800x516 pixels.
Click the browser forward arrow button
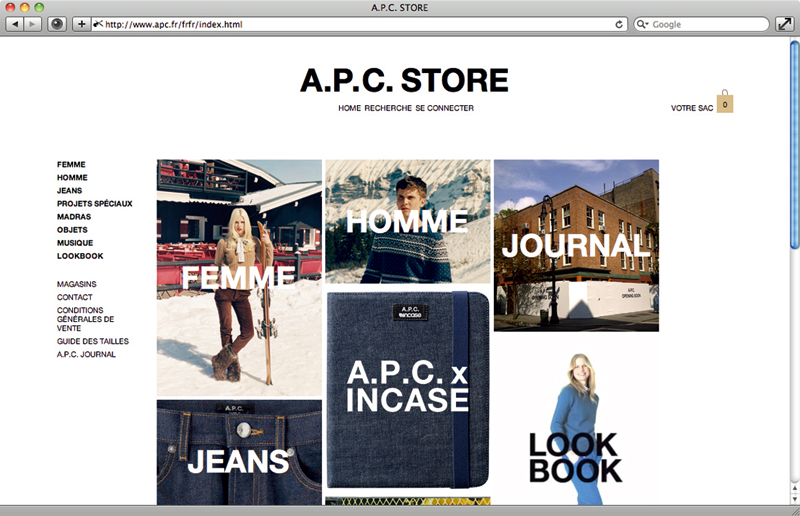pos(32,24)
